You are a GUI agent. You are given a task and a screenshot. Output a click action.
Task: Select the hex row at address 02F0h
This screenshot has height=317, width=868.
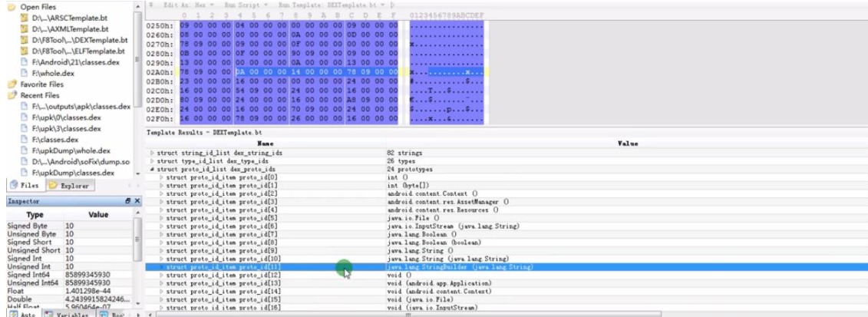click(x=316, y=118)
